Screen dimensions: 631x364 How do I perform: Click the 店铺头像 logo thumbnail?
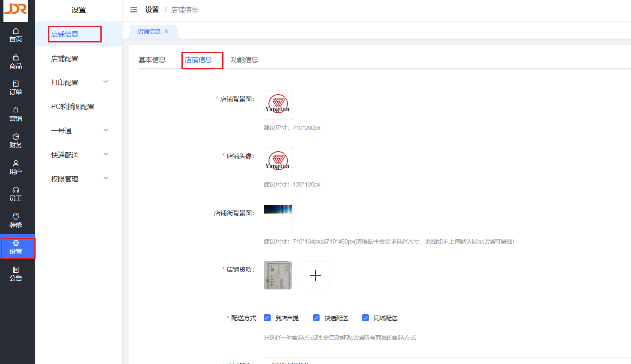[x=278, y=162]
